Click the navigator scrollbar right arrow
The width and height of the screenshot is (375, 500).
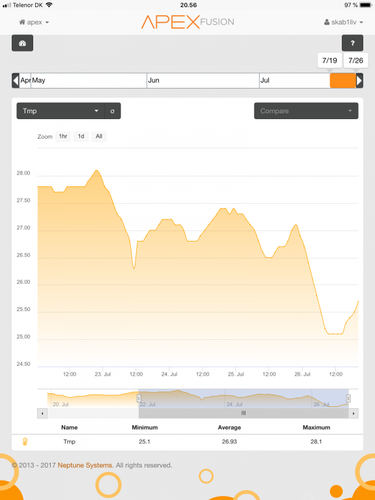353,413
